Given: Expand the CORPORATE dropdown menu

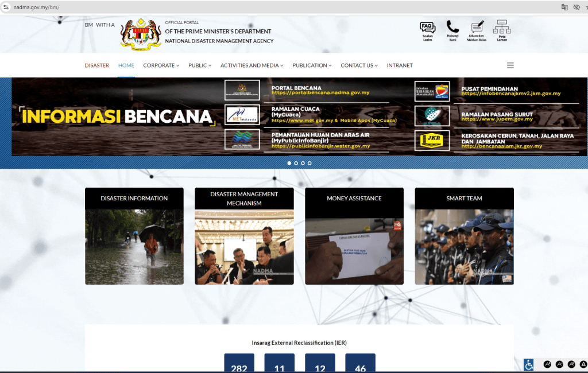Looking at the screenshot, I should pyautogui.click(x=161, y=65).
